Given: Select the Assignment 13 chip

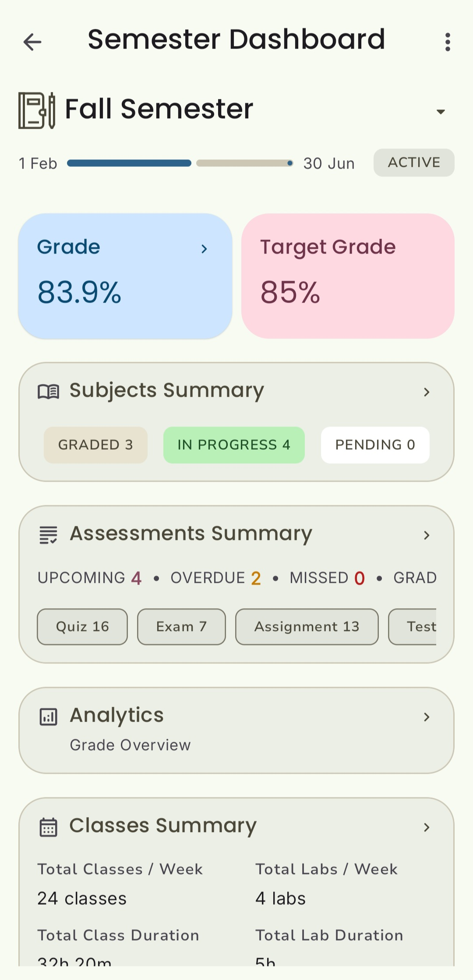Looking at the screenshot, I should click(x=307, y=627).
